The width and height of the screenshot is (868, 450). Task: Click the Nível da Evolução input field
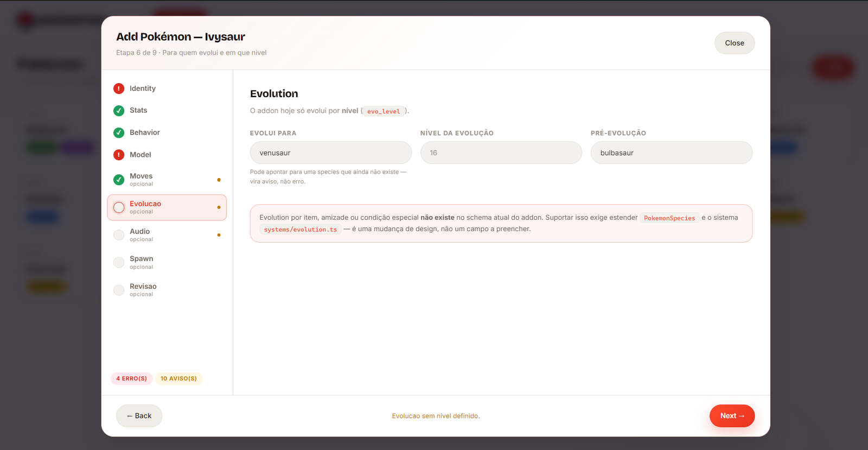[501, 153]
